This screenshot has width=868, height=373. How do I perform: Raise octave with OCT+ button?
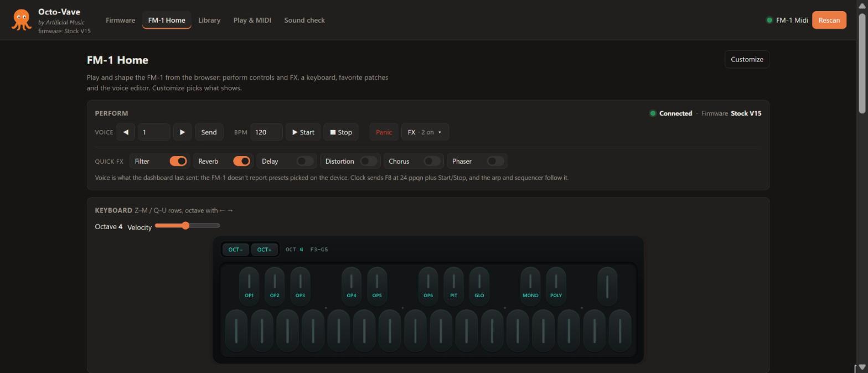[265, 250]
